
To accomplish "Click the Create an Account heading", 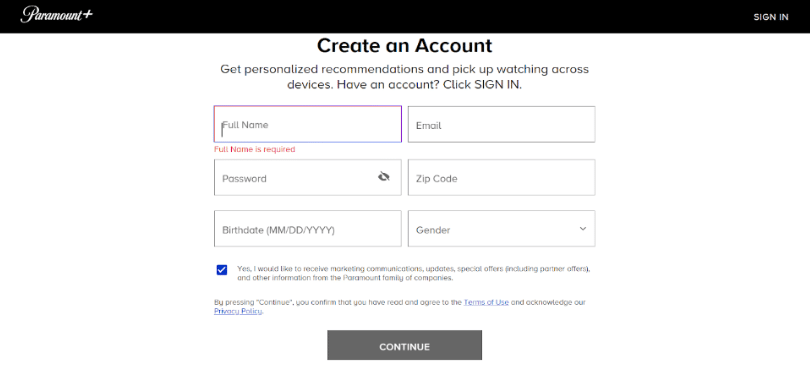I will (404, 45).
